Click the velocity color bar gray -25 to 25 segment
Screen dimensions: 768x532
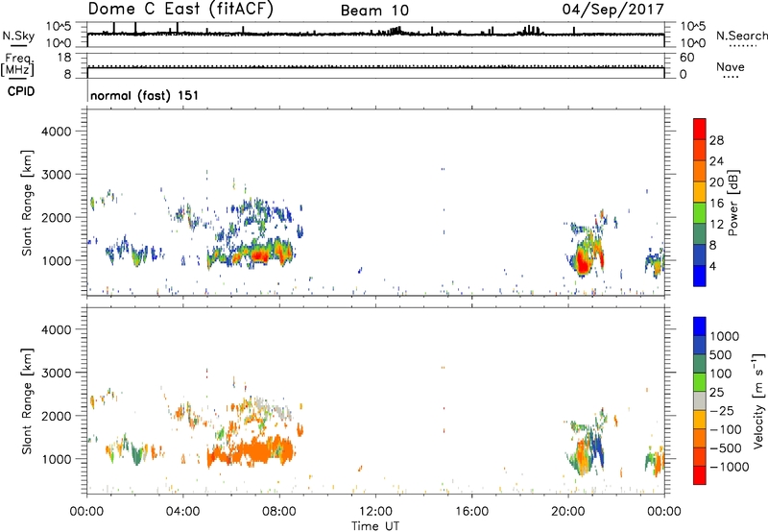pyautogui.click(x=700, y=400)
